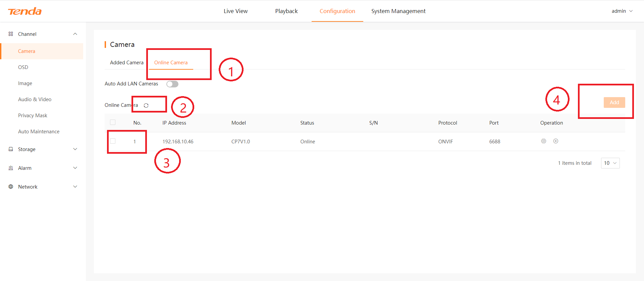The height and width of the screenshot is (281, 644).
Task: Go to Privacy Mask settings
Action: (33, 116)
